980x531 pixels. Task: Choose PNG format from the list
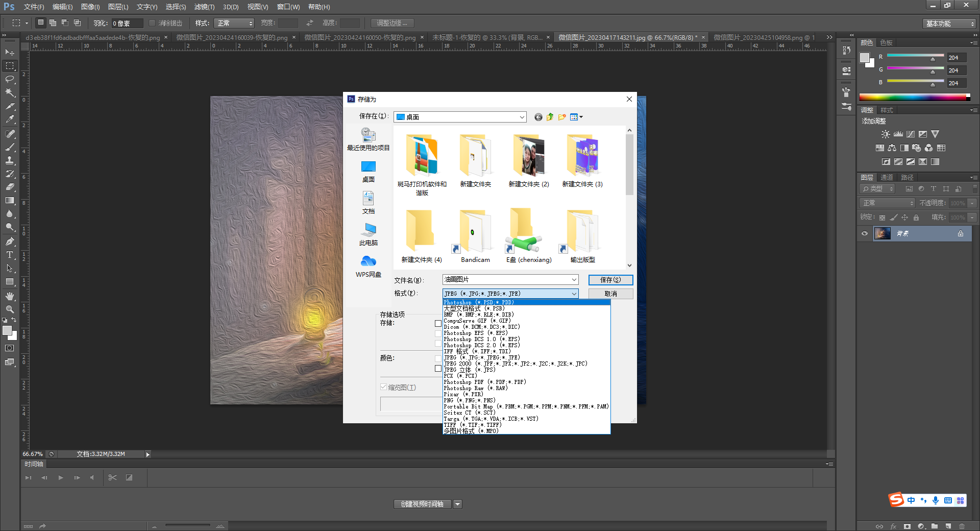[x=469, y=400]
